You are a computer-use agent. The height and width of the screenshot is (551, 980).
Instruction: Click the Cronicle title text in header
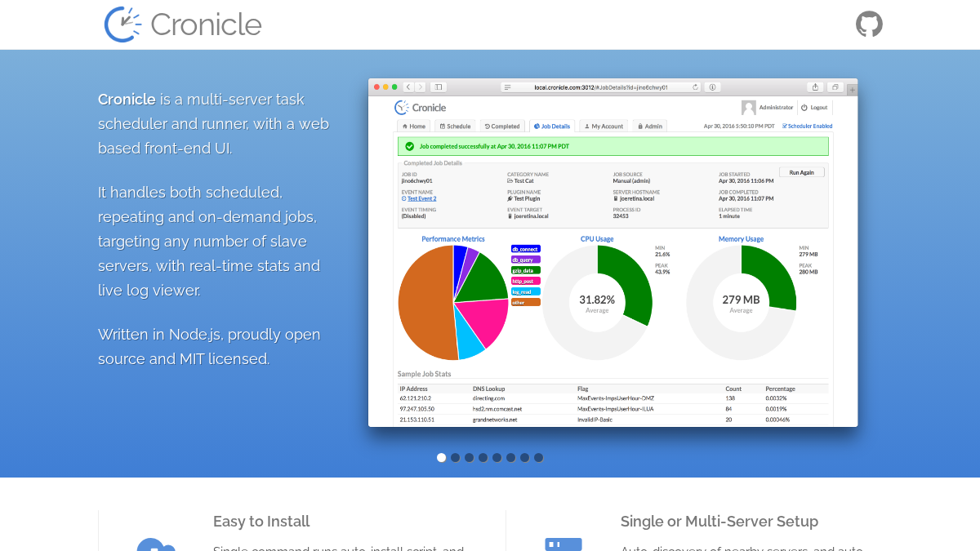tap(206, 24)
